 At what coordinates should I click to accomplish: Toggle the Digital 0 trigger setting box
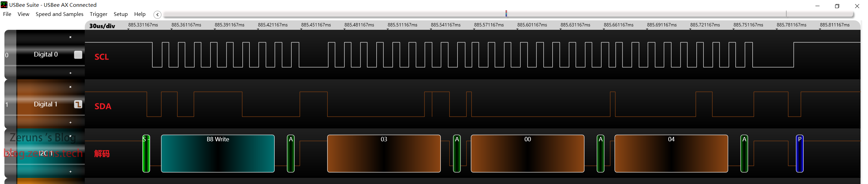78,55
